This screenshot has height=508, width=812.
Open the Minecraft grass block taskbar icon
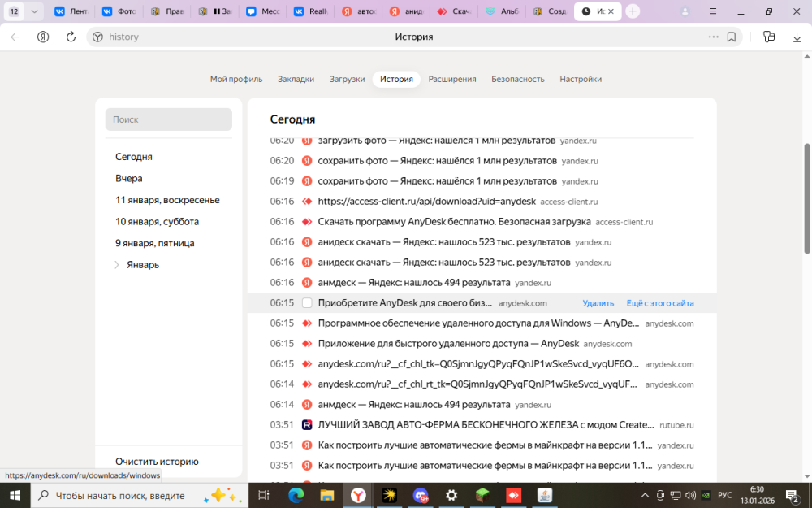482,496
